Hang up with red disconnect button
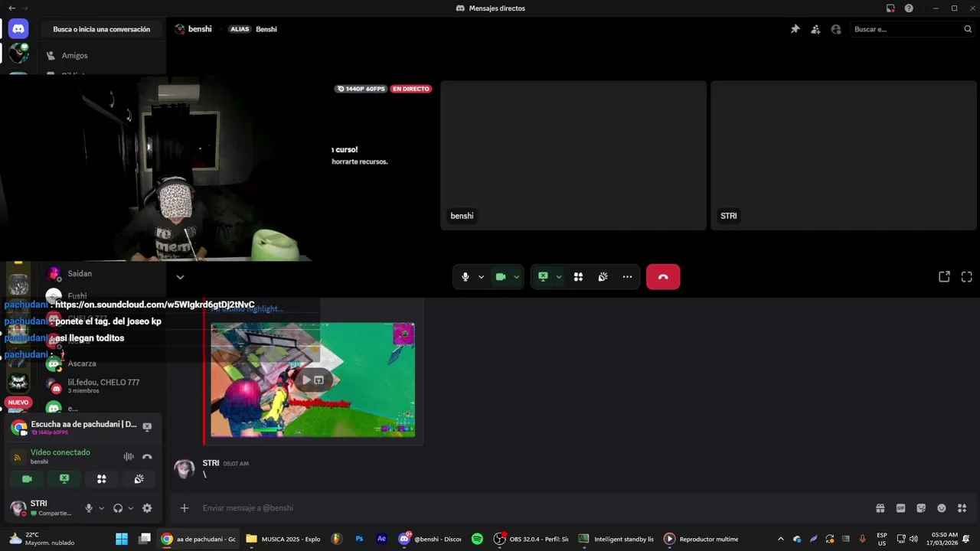Image resolution: width=980 pixels, height=551 pixels. [663, 277]
